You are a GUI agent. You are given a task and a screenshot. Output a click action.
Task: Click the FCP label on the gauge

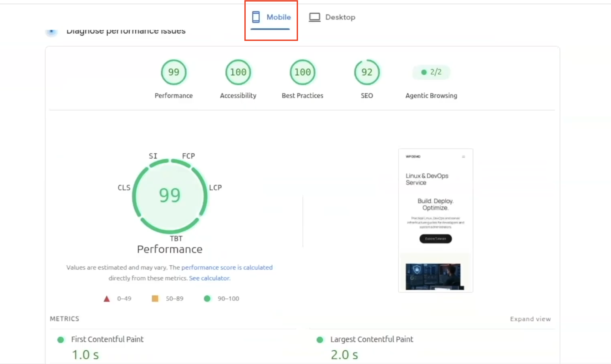189,156
